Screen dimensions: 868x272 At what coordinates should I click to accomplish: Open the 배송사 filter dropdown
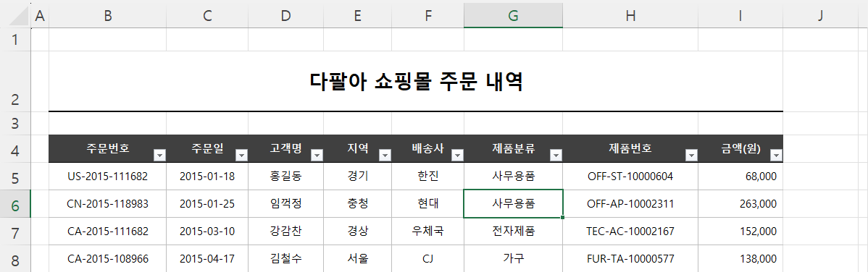457,156
